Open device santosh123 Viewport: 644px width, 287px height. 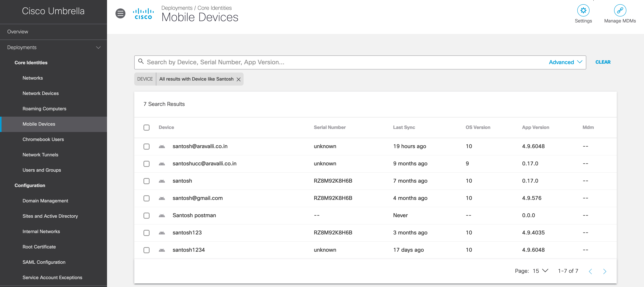(x=187, y=233)
